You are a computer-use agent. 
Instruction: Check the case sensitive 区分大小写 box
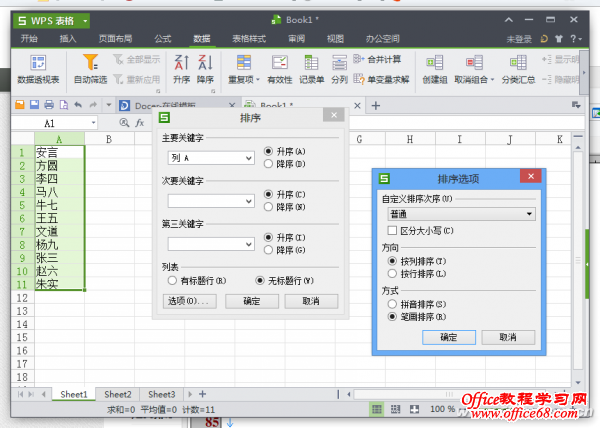[392, 231]
